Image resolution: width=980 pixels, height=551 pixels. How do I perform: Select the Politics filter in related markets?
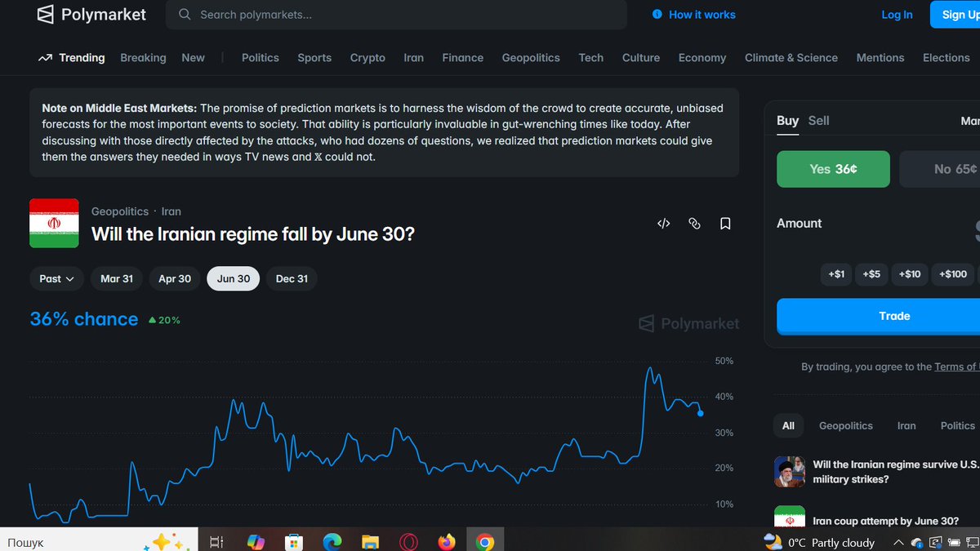click(x=958, y=425)
